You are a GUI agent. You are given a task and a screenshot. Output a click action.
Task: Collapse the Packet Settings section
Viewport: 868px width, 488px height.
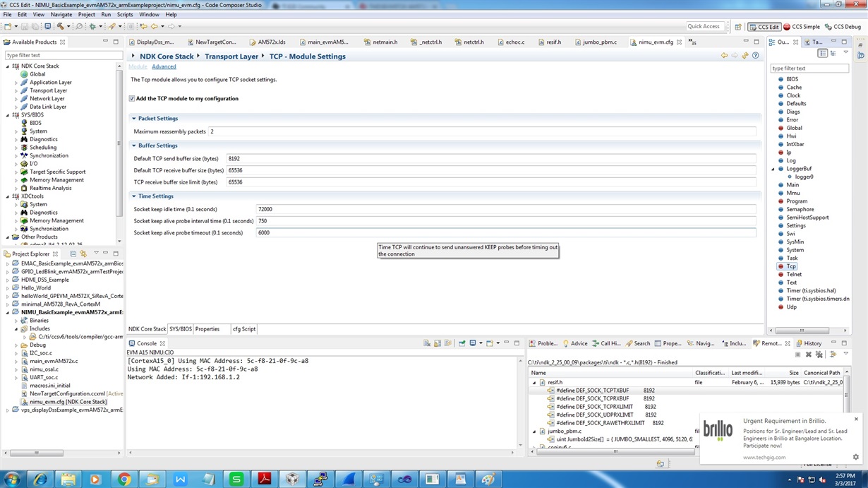click(x=134, y=119)
